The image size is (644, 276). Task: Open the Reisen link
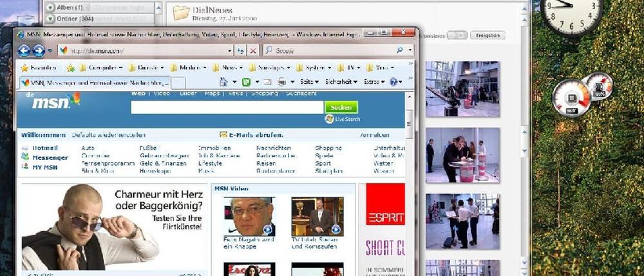pos(266,163)
